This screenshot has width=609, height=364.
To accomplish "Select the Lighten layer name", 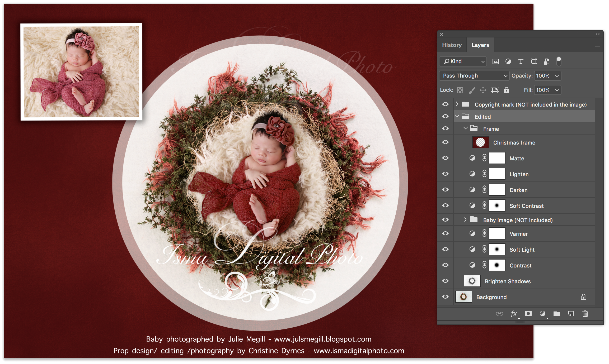I will point(519,174).
